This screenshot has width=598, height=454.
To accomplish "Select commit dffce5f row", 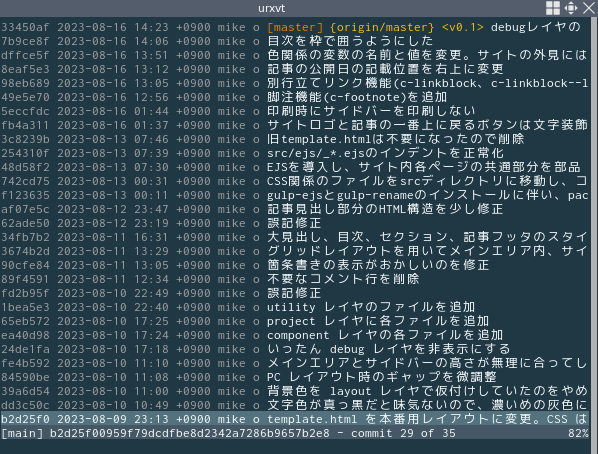I will [295, 55].
